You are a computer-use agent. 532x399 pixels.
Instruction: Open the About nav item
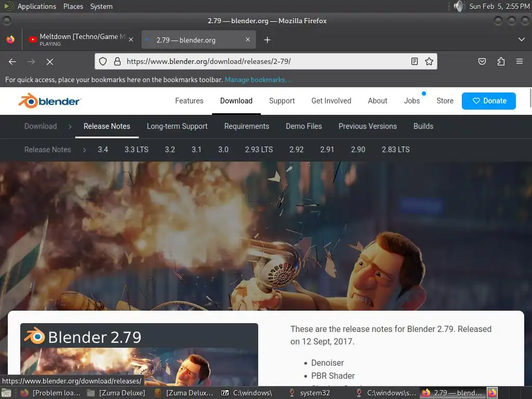click(377, 101)
